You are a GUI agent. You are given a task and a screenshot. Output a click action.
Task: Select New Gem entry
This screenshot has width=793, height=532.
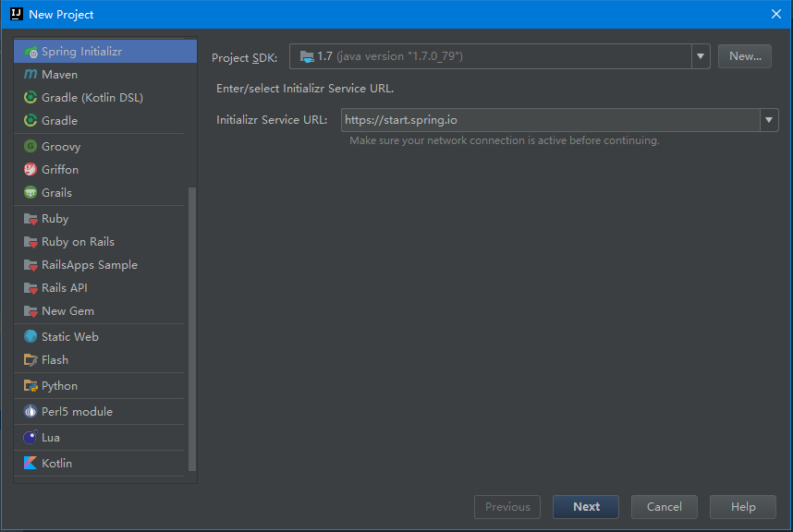105,311
